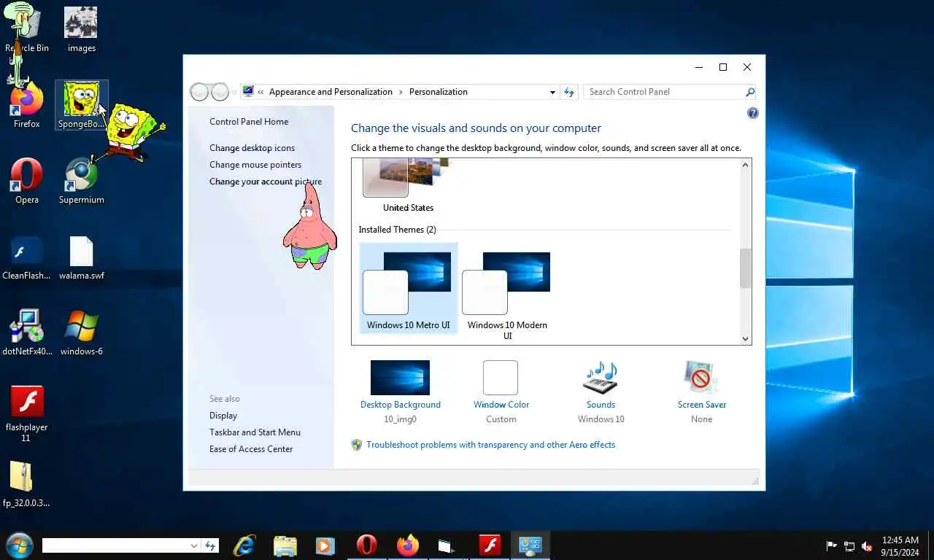Open Taskbar and Start Menu link
This screenshot has height=560, width=934.
tap(255, 432)
